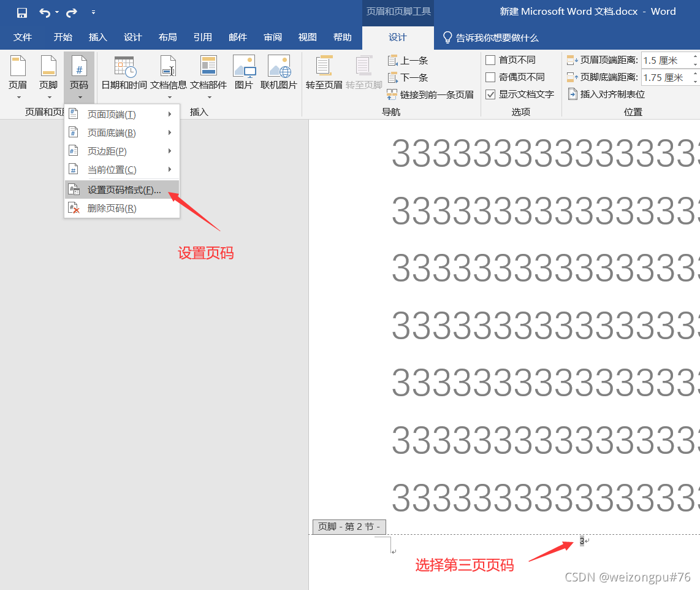The image size is (700, 590).
Task: Disable the 显示文档文字 checkbox
Action: [490, 94]
